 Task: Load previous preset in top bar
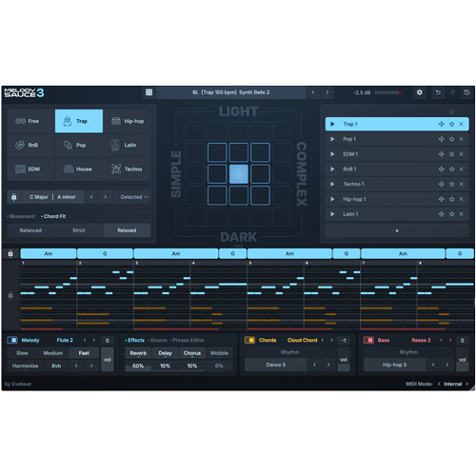[x=313, y=92]
